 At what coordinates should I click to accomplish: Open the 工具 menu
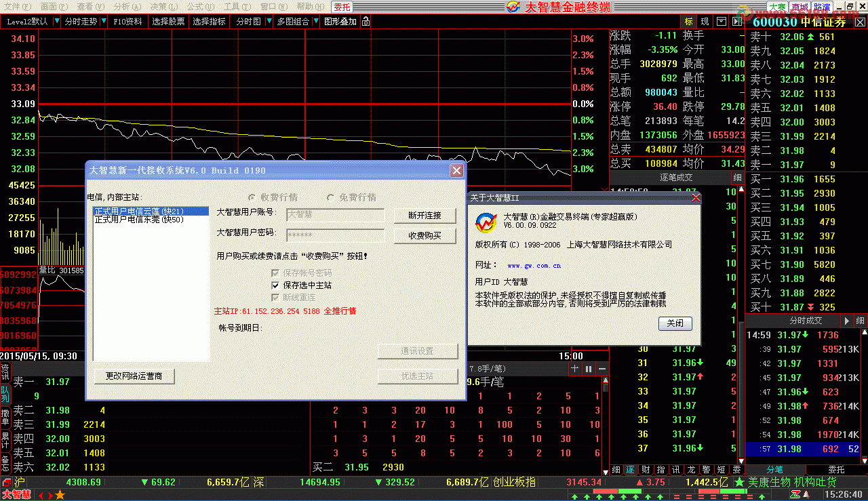pos(237,7)
